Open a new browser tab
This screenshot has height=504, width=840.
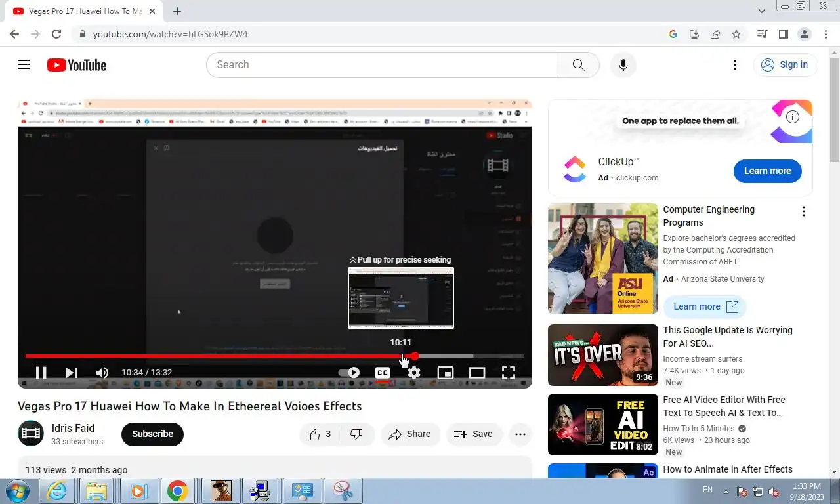[x=177, y=11]
